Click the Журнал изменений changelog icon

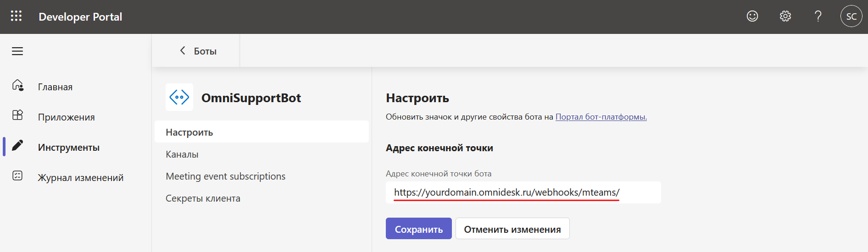17,175
